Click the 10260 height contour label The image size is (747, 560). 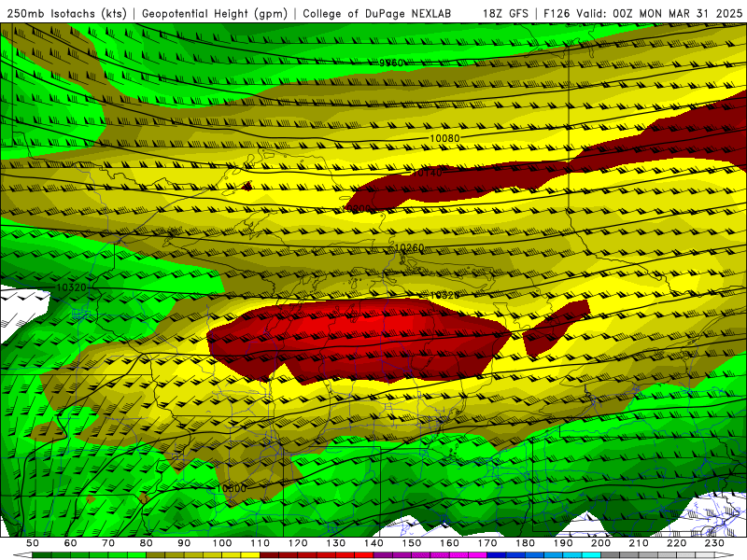click(409, 247)
